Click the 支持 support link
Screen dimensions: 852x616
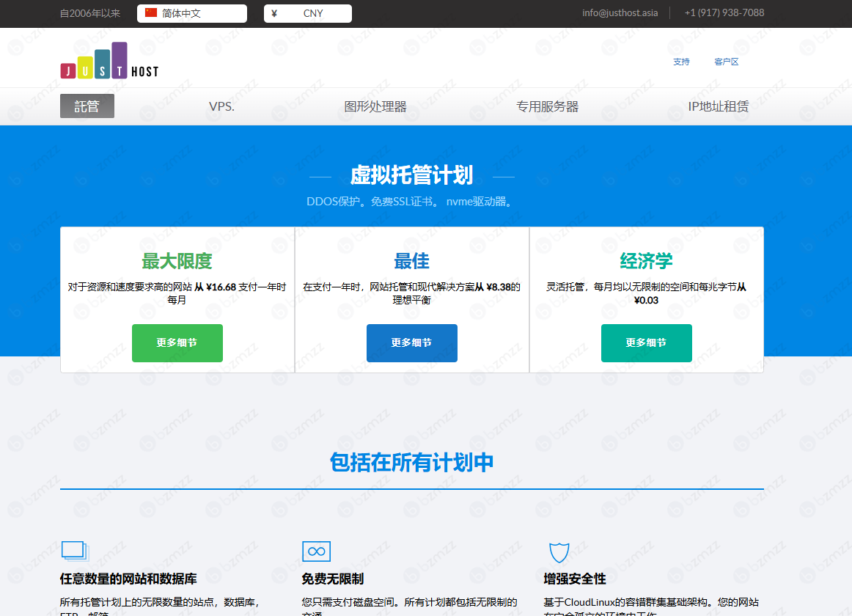(681, 62)
